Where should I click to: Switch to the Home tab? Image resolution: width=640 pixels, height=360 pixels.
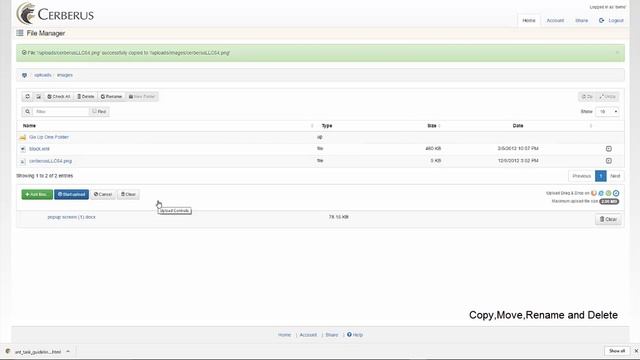pos(529,20)
